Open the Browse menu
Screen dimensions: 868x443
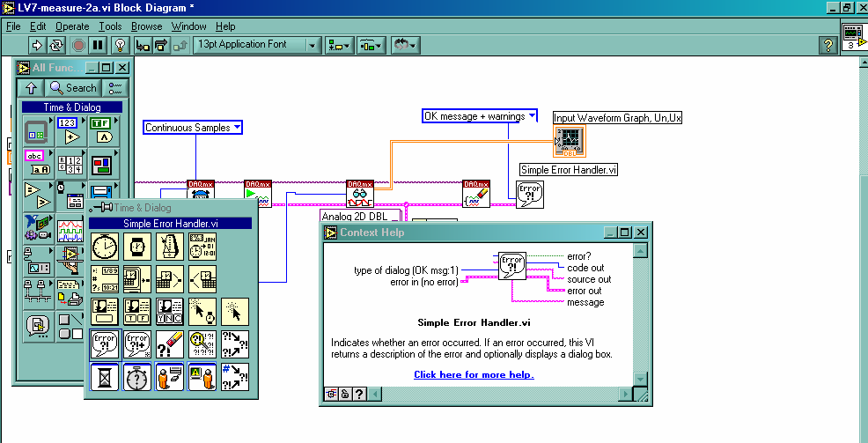147,26
